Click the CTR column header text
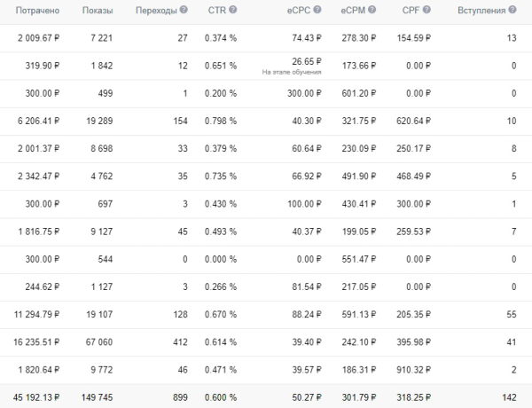The image size is (532, 408). pos(215,11)
